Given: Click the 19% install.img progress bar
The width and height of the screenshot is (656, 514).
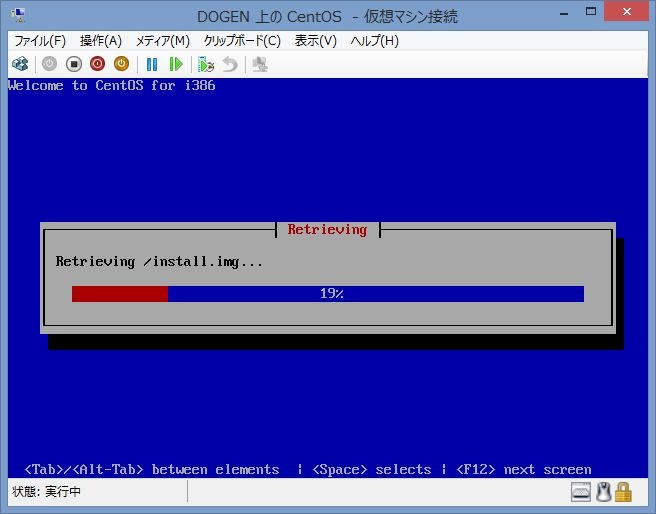Looking at the screenshot, I should (x=327, y=294).
